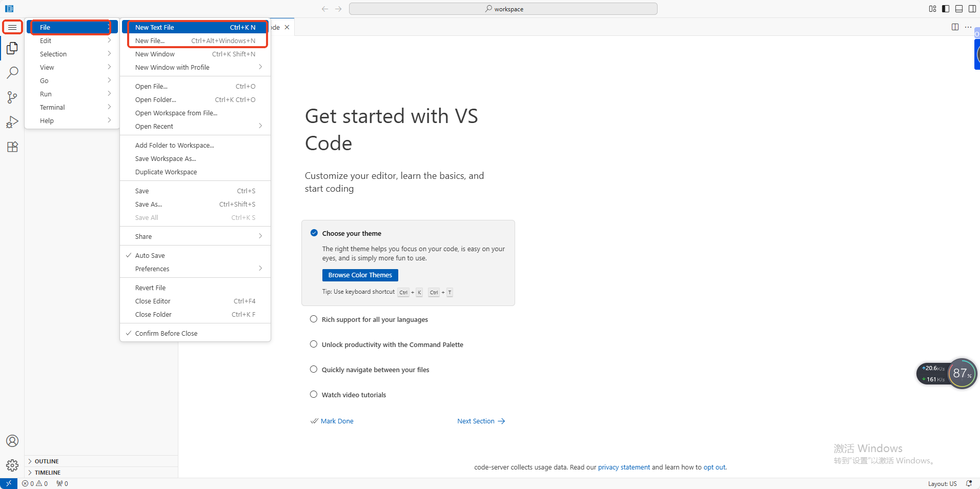Open the Source Control view icon
The width and height of the screenshot is (980, 489).
(12, 97)
